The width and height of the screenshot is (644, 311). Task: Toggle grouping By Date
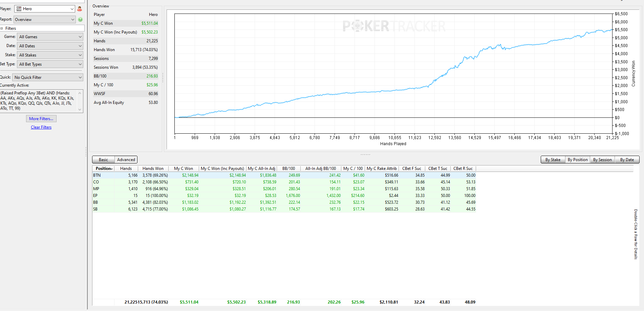[x=627, y=160]
